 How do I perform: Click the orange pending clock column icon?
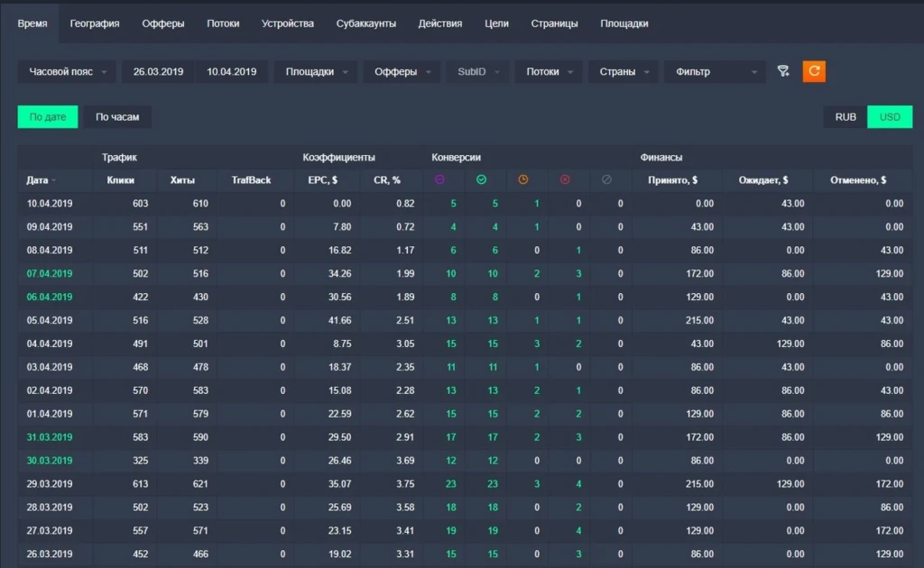tap(523, 179)
